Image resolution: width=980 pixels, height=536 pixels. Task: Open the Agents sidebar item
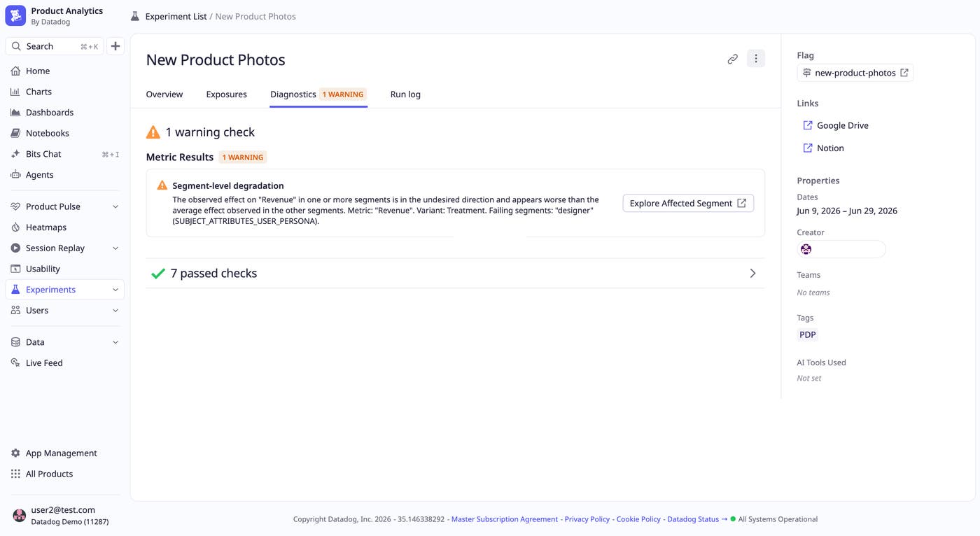64,175
